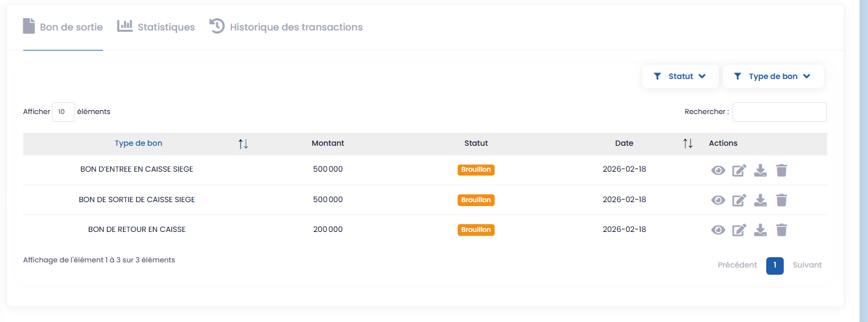The height and width of the screenshot is (322, 868).
Task: Focus the Rechercher search field
Action: click(779, 112)
